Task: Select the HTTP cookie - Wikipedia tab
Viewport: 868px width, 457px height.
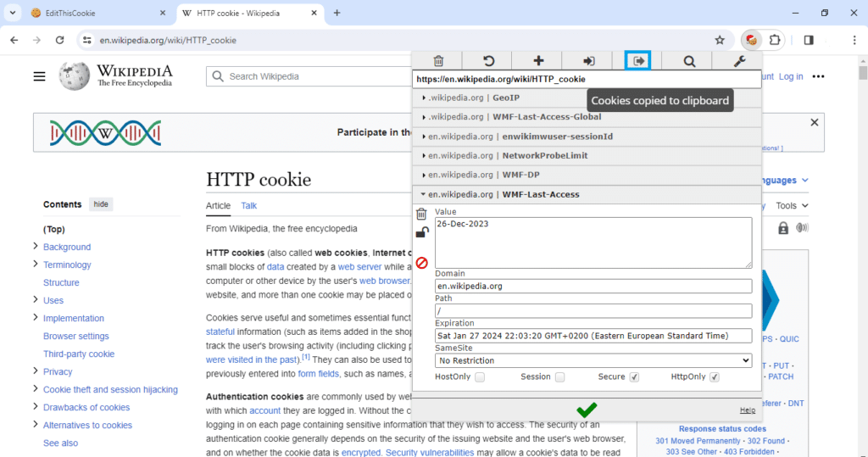Action: [x=249, y=14]
